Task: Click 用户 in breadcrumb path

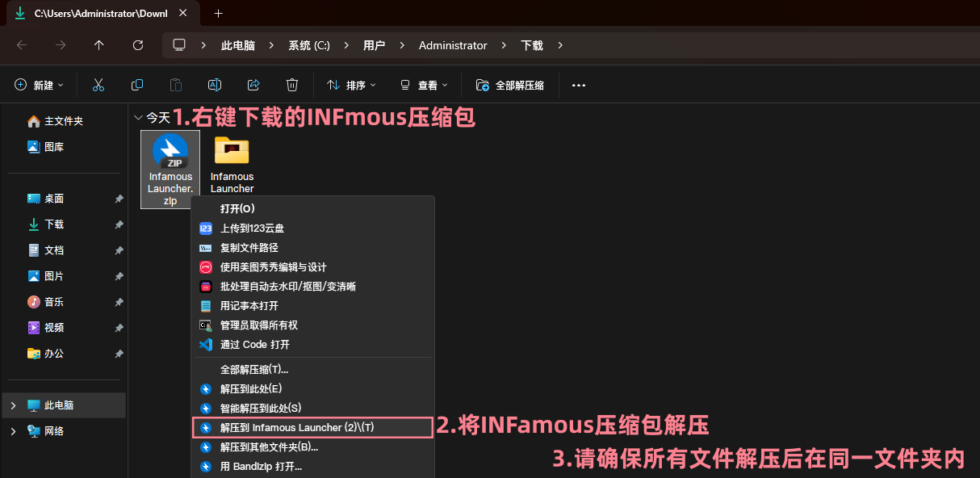Action: tap(374, 45)
